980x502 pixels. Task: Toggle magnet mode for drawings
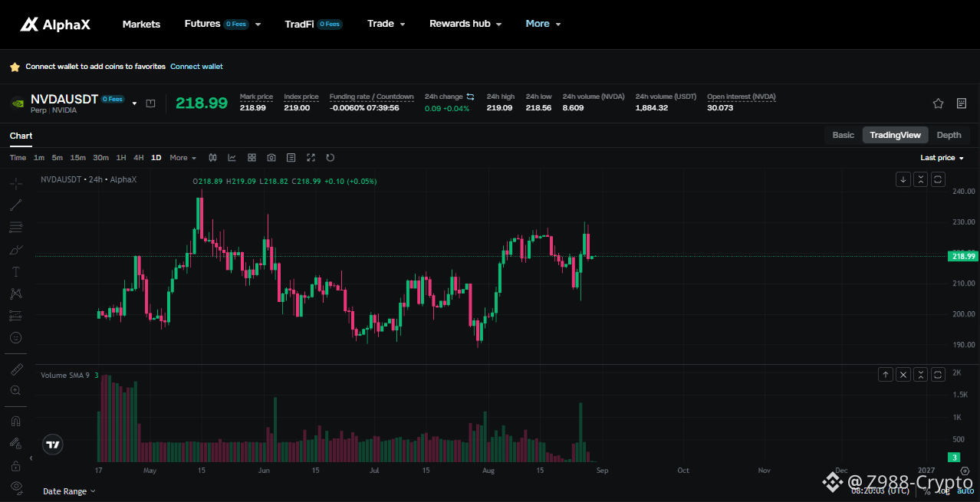pos(16,421)
